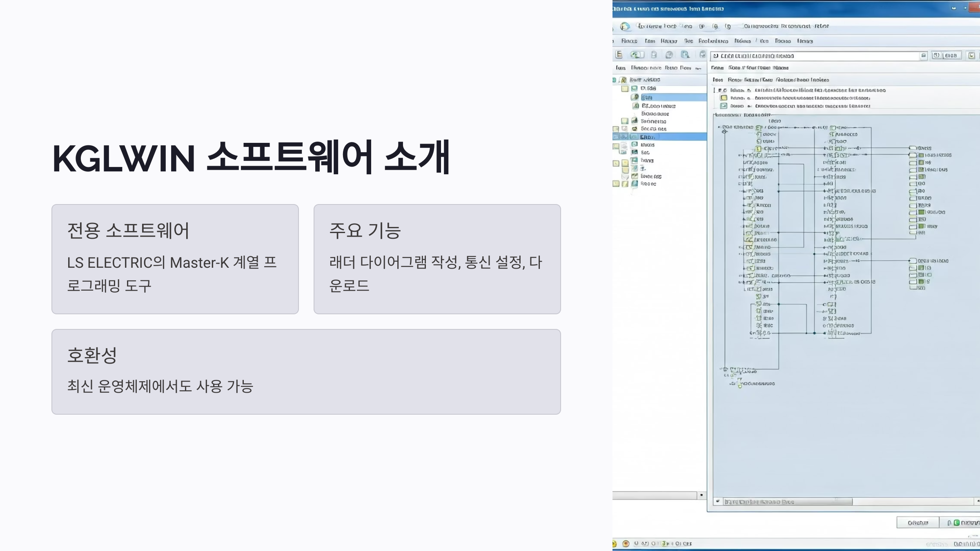
Task: Expand the overflow arrow after left panel tabs
Action: point(698,68)
